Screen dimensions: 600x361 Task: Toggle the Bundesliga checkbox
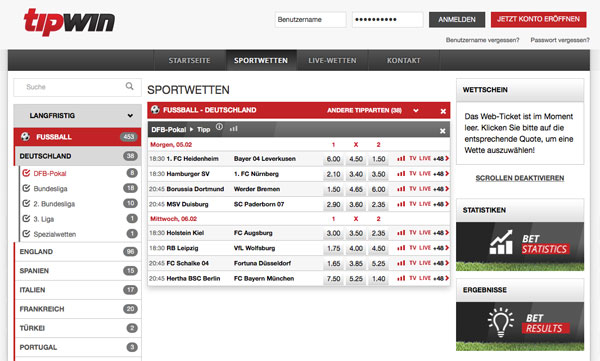click(x=26, y=188)
